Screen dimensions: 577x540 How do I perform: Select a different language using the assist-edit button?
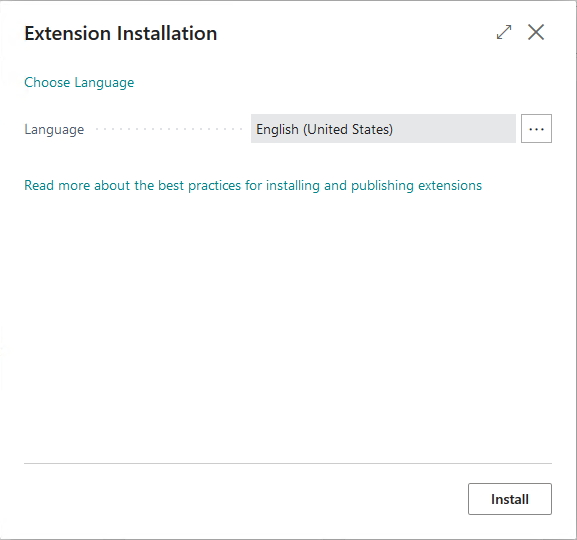pyautogui.click(x=536, y=128)
